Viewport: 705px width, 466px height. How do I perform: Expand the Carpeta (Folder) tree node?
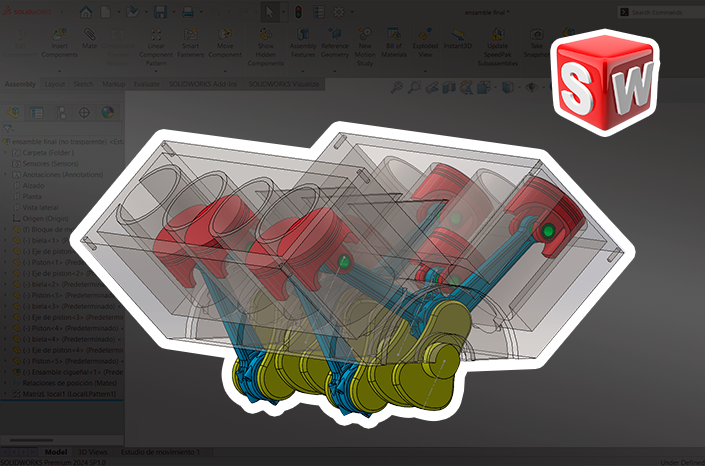tap(6, 153)
